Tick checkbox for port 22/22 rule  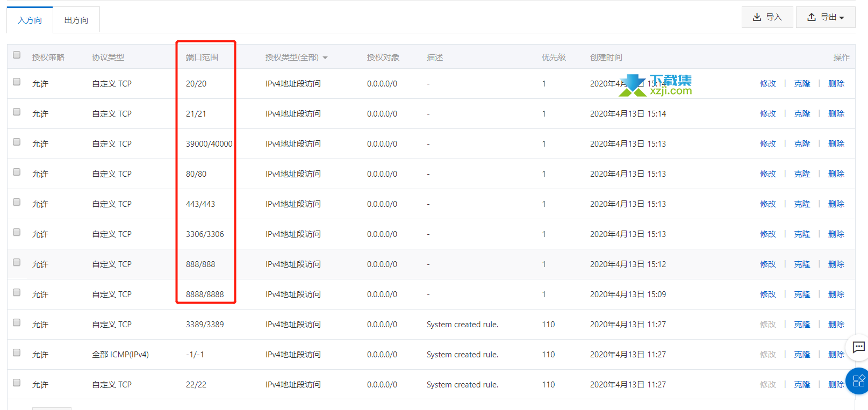17,383
